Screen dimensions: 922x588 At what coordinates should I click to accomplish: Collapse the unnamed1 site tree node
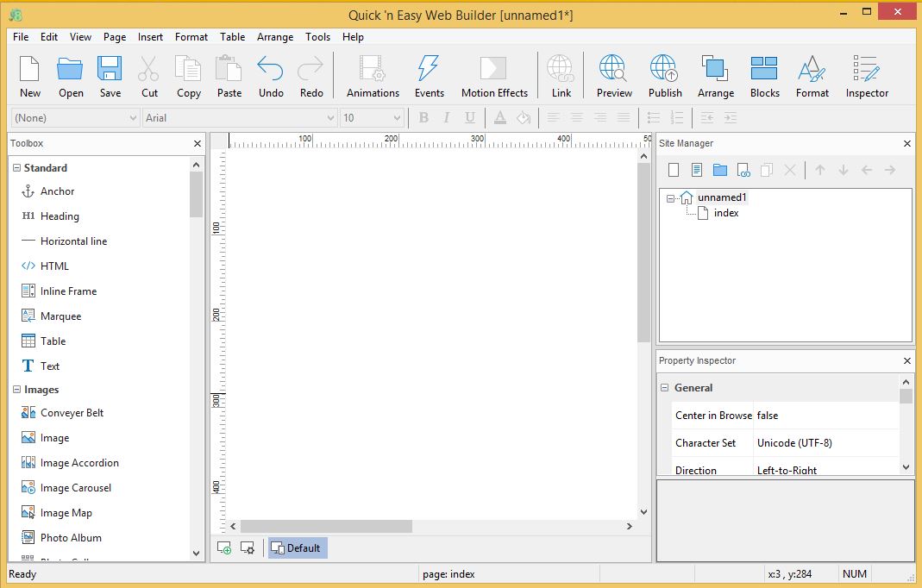670,198
